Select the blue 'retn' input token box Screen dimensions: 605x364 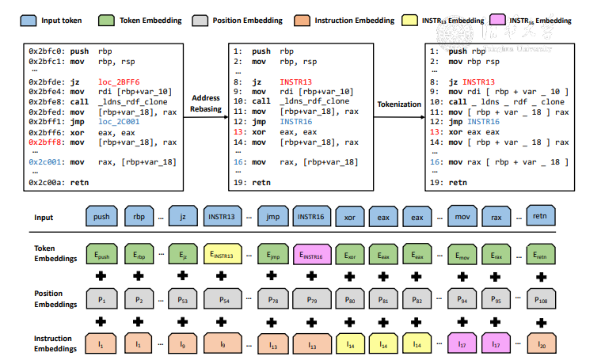[541, 215]
